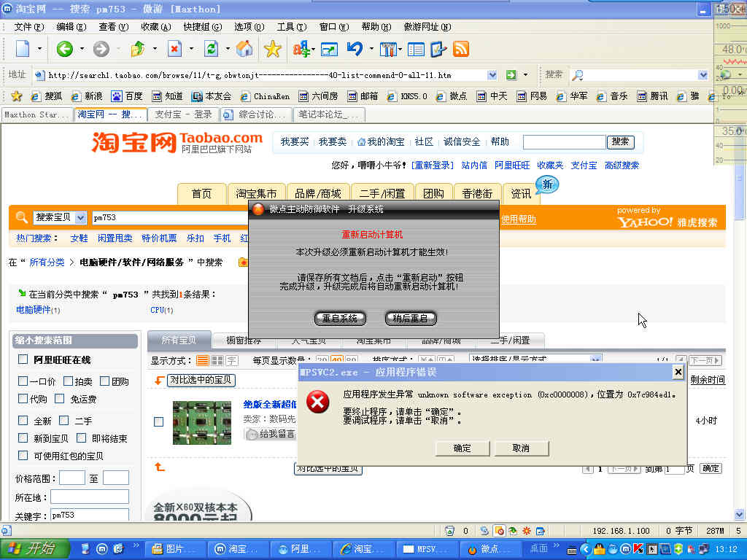Check the 阿里旺旺在线 checkbox
The image size is (747, 560).
pos(23,359)
